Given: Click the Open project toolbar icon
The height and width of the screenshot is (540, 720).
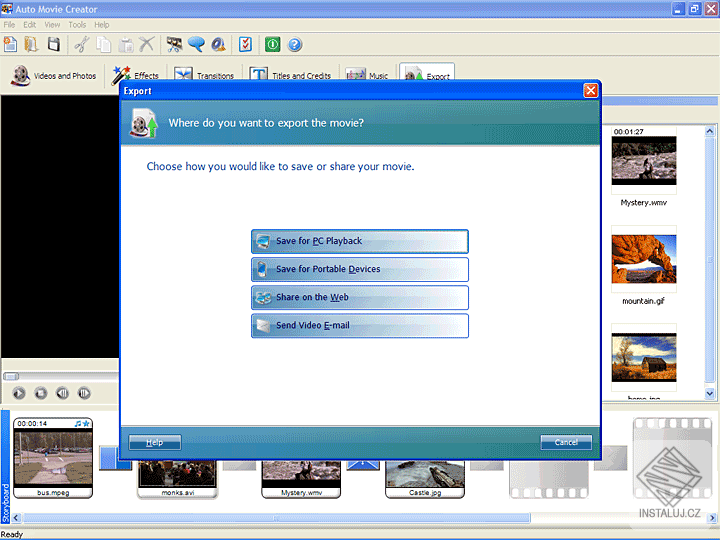Looking at the screenshot, I should (x=31, y=45).
